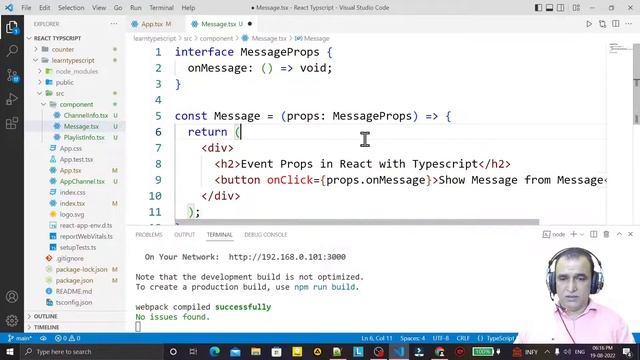Open the File menu
640x360 pixels.
coord(26,8)
